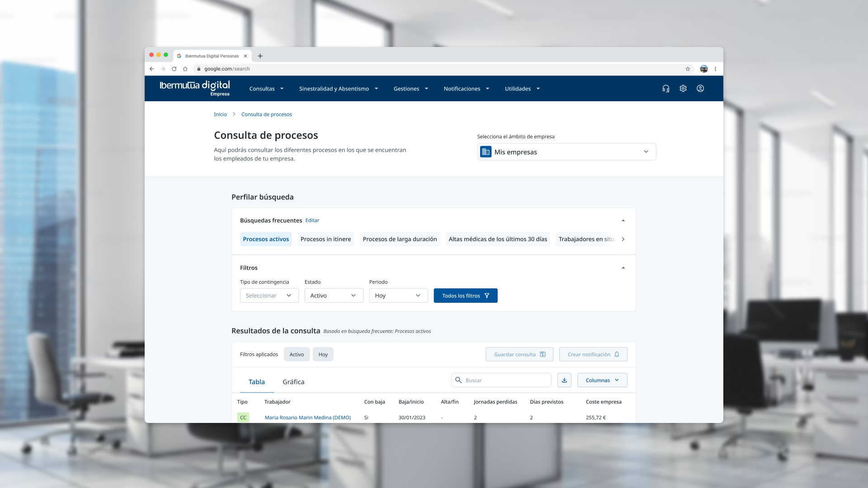Click the 30/01/2023 date cell
Image resolution: width=868 pixels, height=488 pixels.
(412, 418)
